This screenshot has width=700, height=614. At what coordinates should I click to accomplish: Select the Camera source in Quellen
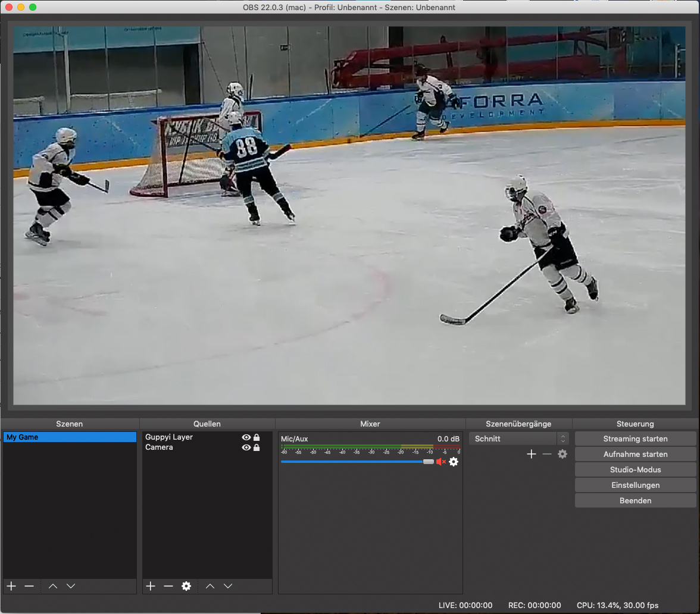point(179,447)
